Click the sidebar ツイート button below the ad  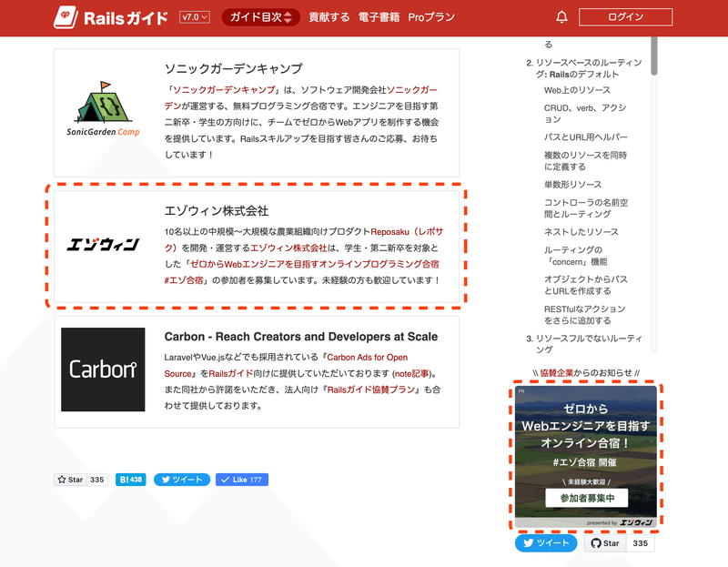coord(546,542)
